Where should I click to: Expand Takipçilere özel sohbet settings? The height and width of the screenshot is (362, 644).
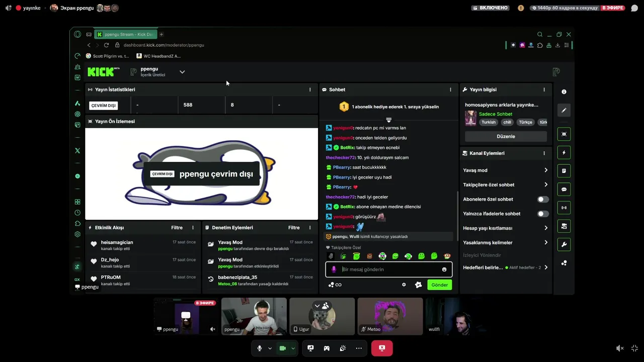click(505, 185)
